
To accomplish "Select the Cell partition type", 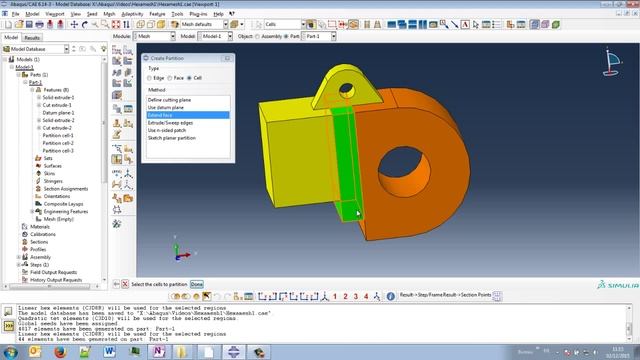I will click(x=189, y=78).
